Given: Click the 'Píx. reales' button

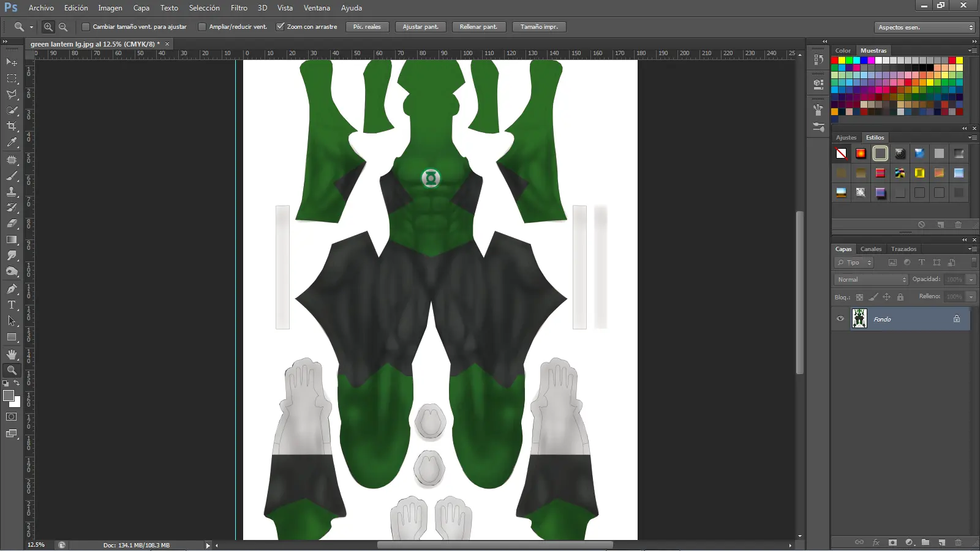Looking at the screenshot, I should (367, 27).
